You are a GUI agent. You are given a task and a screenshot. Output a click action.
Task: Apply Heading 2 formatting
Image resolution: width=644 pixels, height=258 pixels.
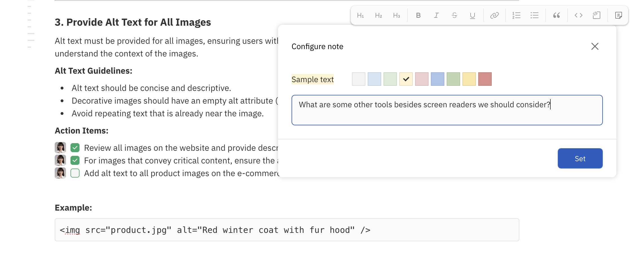378,16
